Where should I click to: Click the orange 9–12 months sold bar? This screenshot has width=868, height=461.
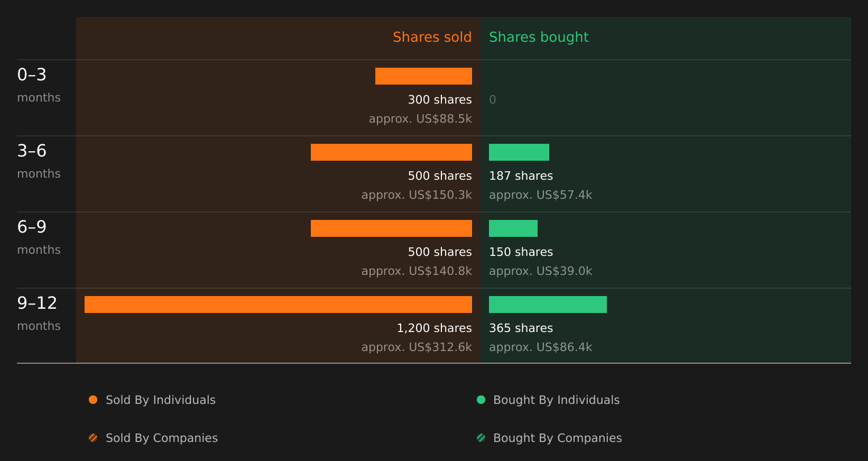click(x=278, y=305)
